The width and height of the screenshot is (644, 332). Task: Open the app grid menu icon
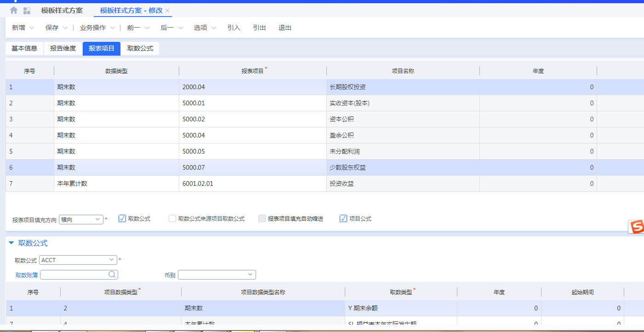point(27,10)
